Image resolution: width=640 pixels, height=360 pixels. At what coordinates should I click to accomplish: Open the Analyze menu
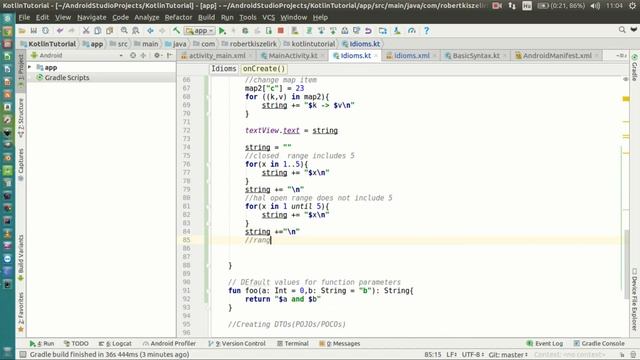(x=147, y=18)
